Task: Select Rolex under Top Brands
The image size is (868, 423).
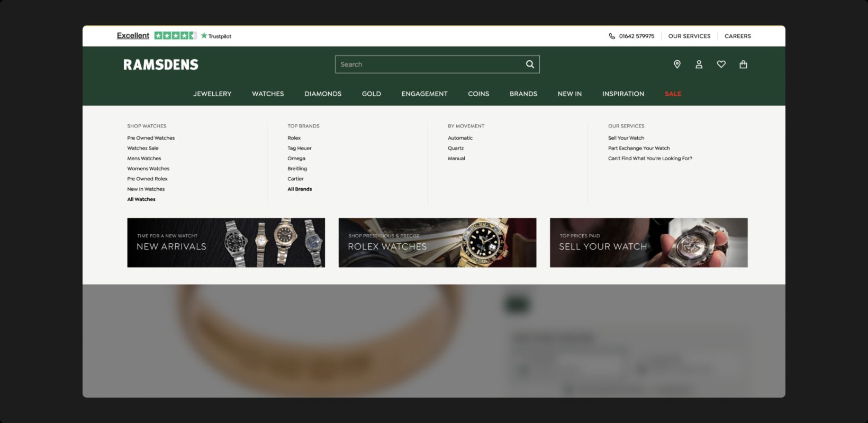Action: pos(294,138)
